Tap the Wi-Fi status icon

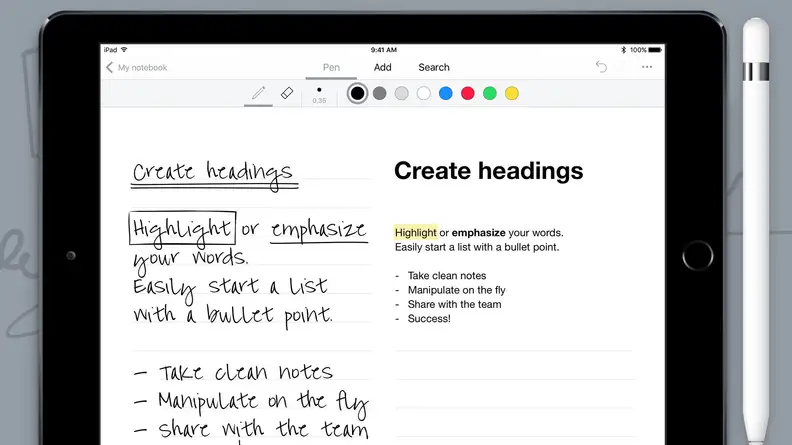tap(124, 50)
